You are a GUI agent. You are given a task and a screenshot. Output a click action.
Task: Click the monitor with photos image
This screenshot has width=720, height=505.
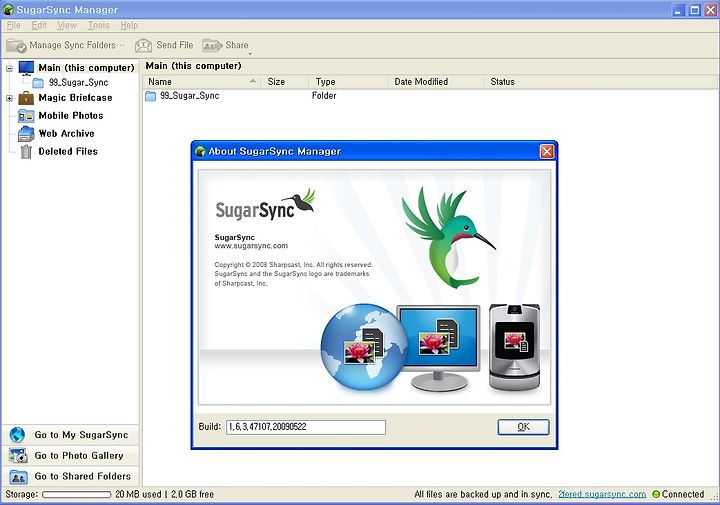click(439, 348)
